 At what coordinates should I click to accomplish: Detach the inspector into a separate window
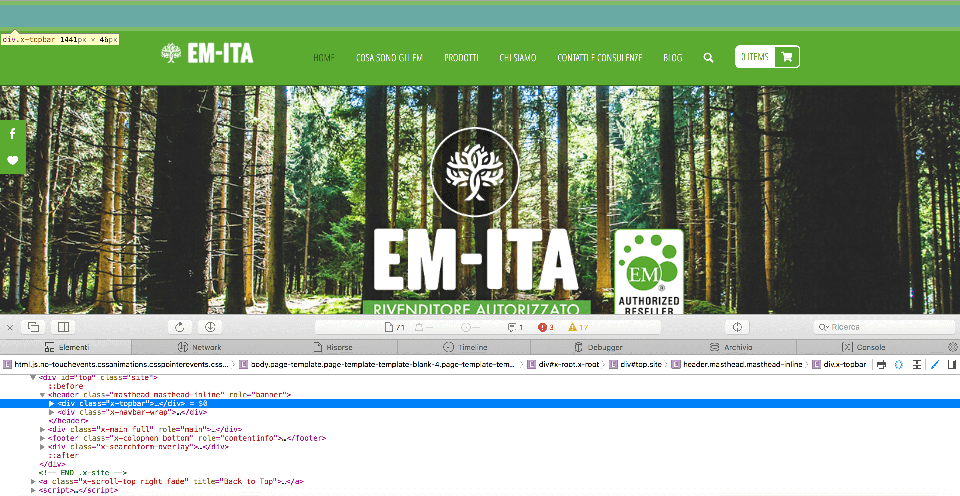33,327
